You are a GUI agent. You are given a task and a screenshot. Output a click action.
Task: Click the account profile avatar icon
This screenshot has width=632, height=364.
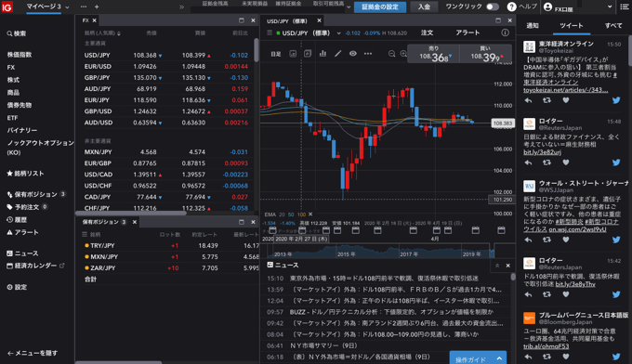pos(547,6)
